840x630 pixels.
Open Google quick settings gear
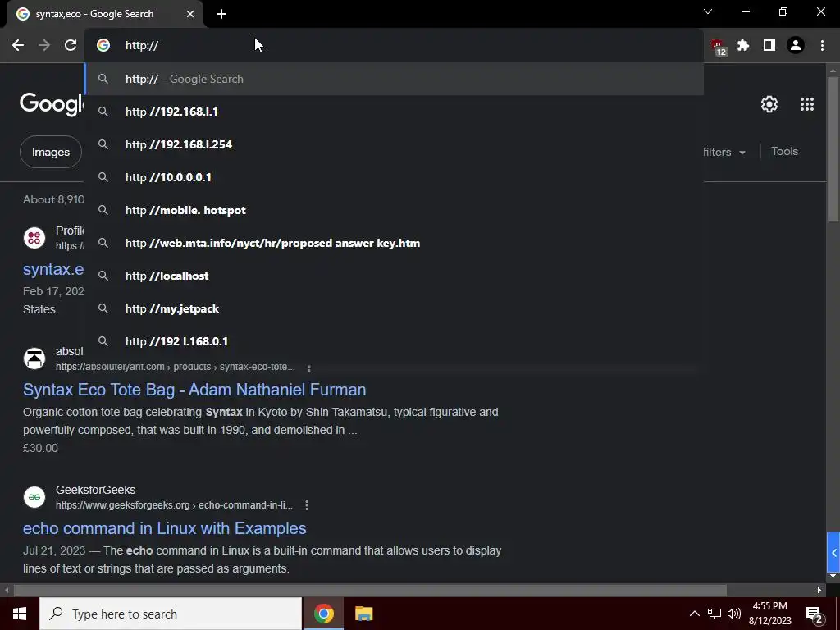pyautogui.click(x=769, y=104)
